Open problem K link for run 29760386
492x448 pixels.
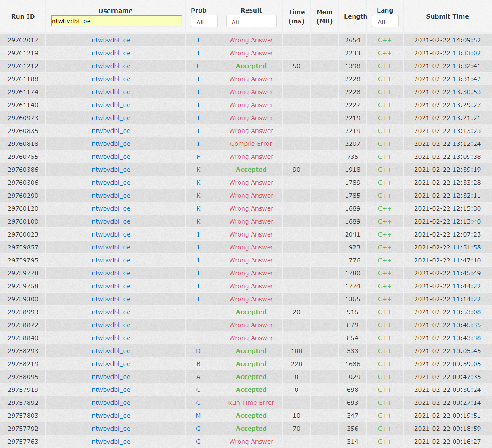click(199, 170)
